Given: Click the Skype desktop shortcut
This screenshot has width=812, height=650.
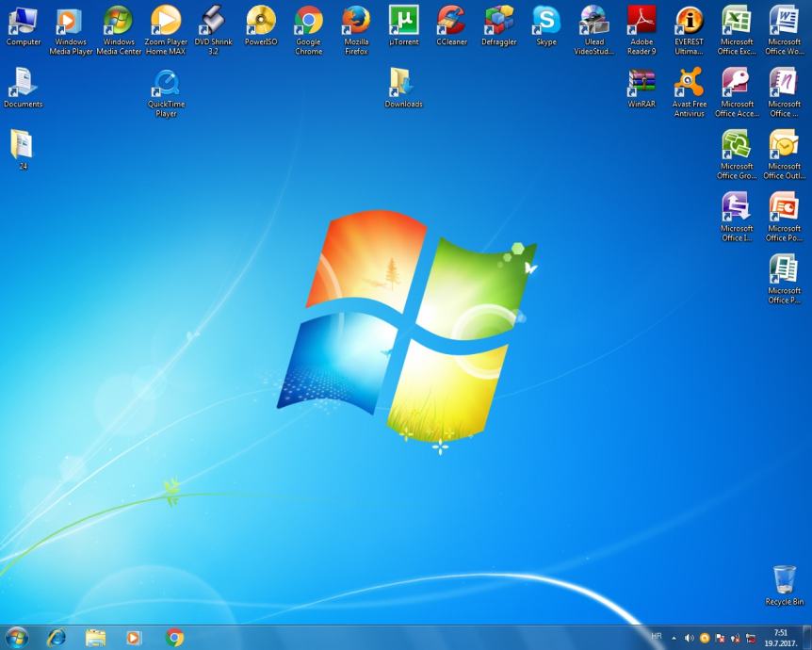Looking at the screenshot, I should 546,21.
